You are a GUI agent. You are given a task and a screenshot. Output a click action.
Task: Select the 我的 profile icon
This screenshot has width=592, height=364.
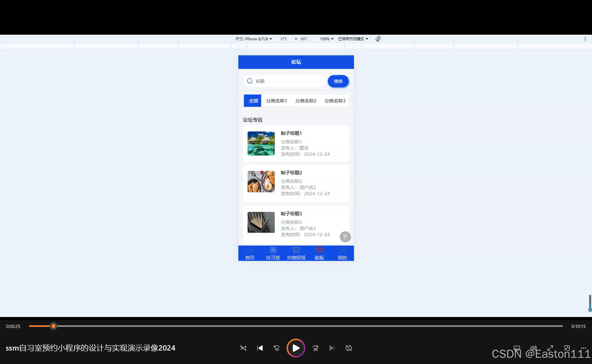pos(342,250)
